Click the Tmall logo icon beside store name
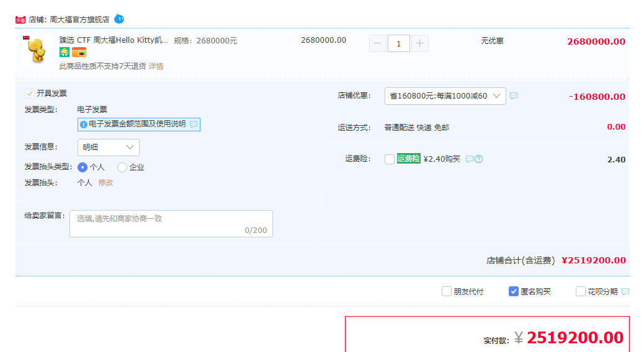Image resolution: width=644 pixels, height=352 pixels. pos(20,20)
